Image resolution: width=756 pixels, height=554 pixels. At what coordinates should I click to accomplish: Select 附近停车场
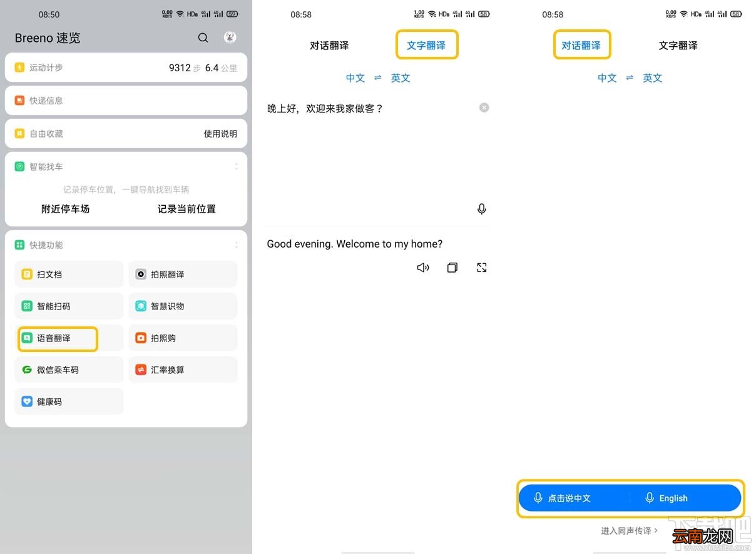click(66, 209)
